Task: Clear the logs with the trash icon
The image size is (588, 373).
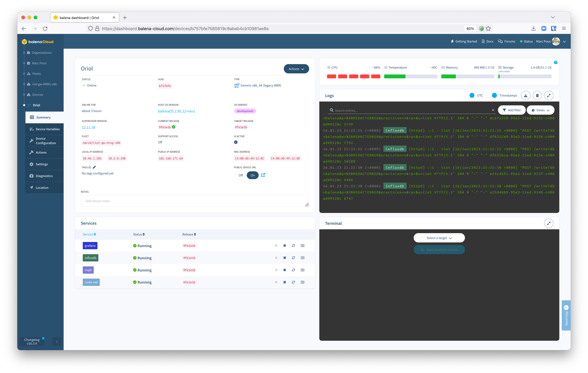Action: 537,95
